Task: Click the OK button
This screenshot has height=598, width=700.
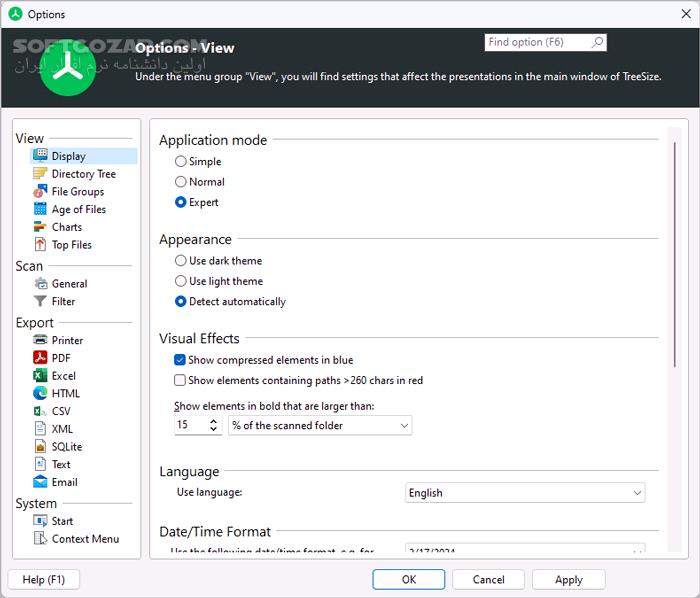Action: pos(408,579)
